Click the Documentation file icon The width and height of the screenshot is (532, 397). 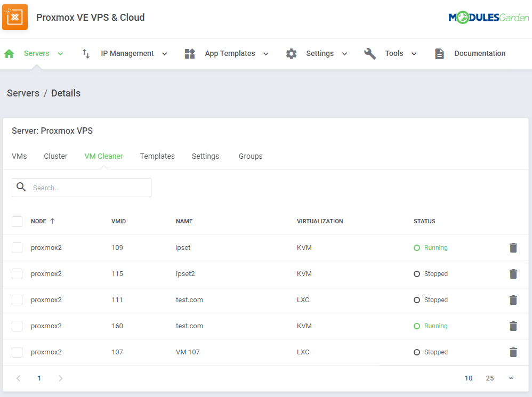click(x=439, y=54)
